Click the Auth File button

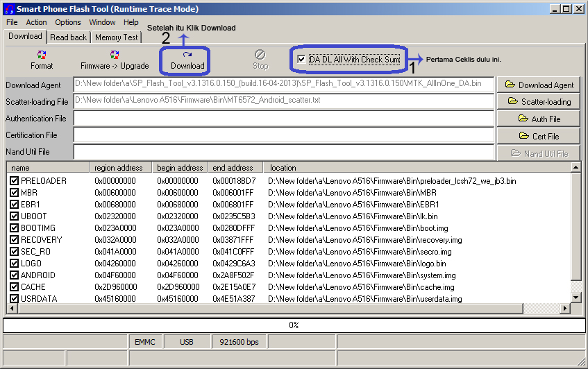[x=539, y=119]
